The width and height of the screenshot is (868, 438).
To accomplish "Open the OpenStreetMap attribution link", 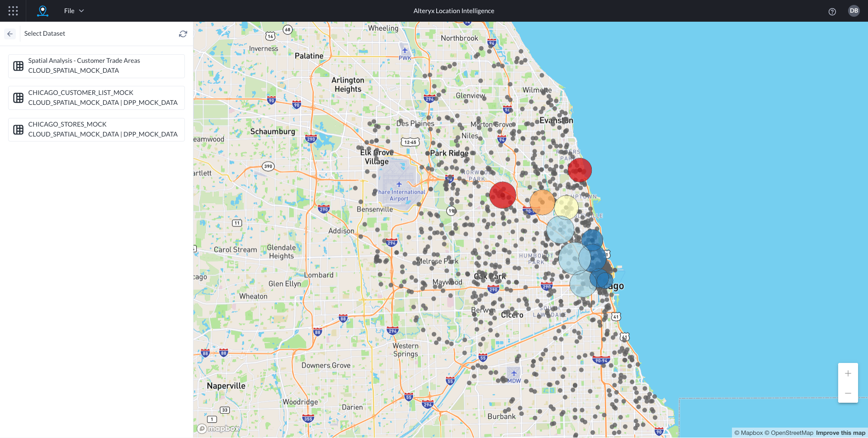I will tap(789, 433).
